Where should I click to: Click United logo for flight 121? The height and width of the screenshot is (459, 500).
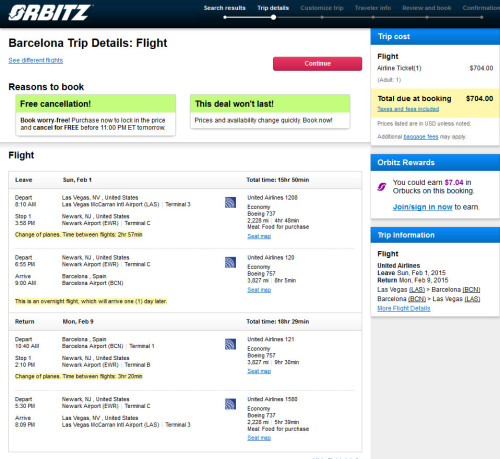point(230,344)
